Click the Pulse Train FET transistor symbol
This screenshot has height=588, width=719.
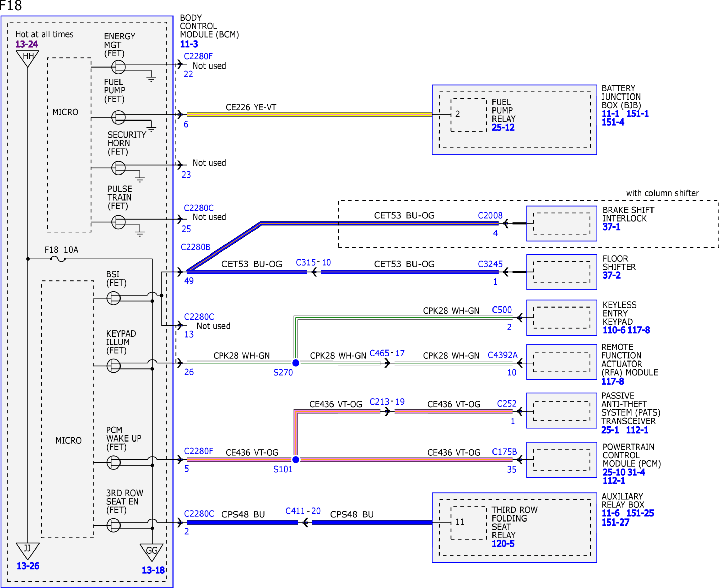click(x=118, y=222)
